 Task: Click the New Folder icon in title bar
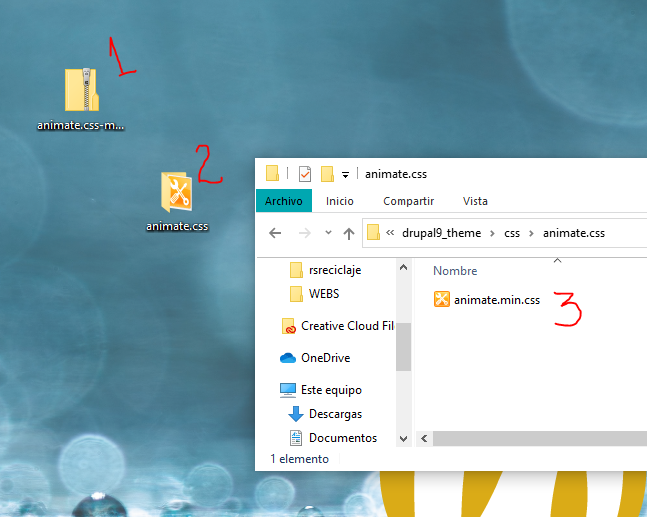click(327, 174)
